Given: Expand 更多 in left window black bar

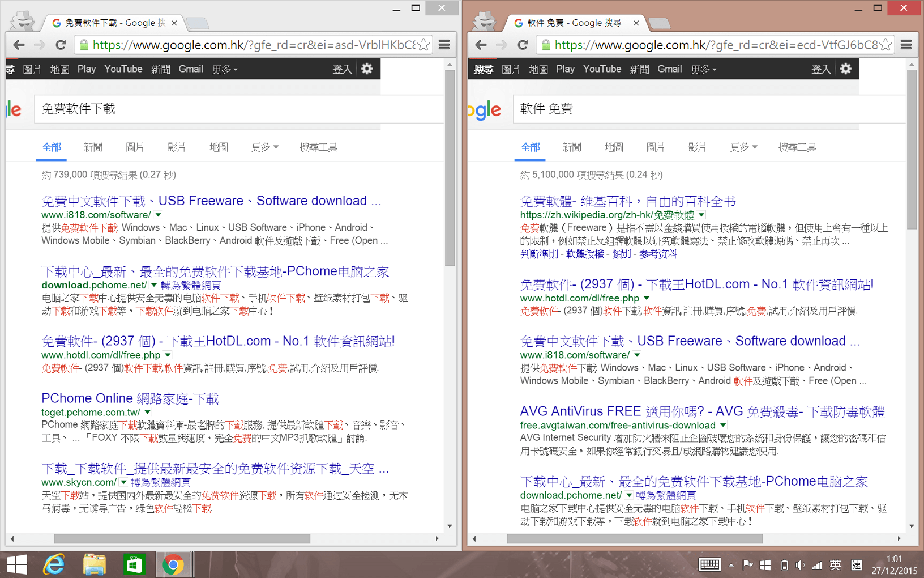Looking at the screenshot, I should (x=224, y=69).
